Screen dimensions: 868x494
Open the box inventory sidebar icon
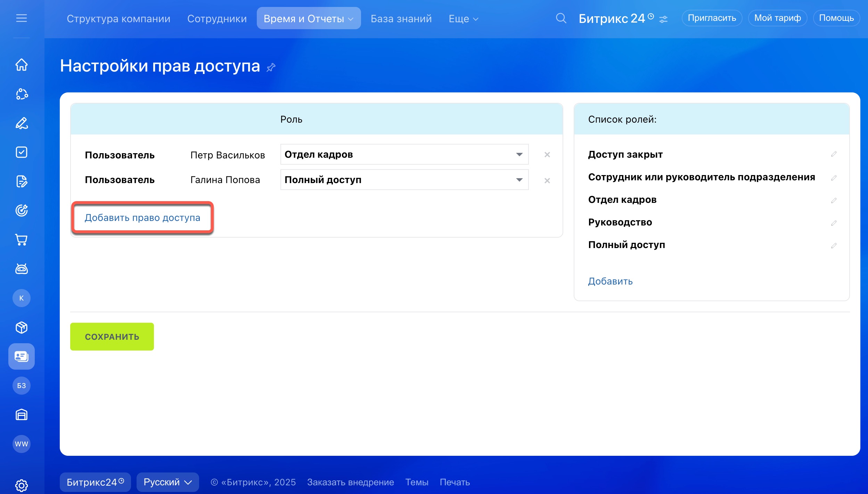point(22,327)
